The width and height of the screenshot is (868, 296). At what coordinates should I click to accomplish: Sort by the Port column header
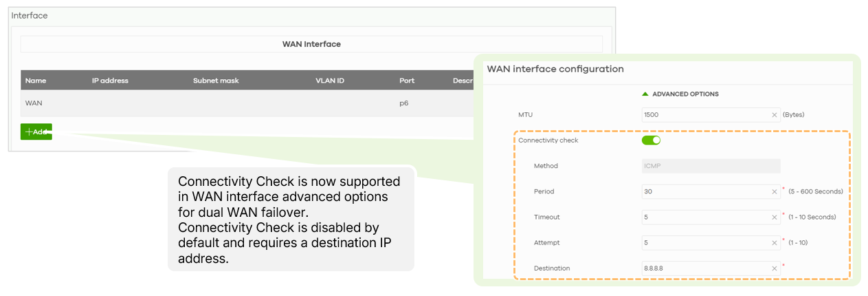coord(407,81)
